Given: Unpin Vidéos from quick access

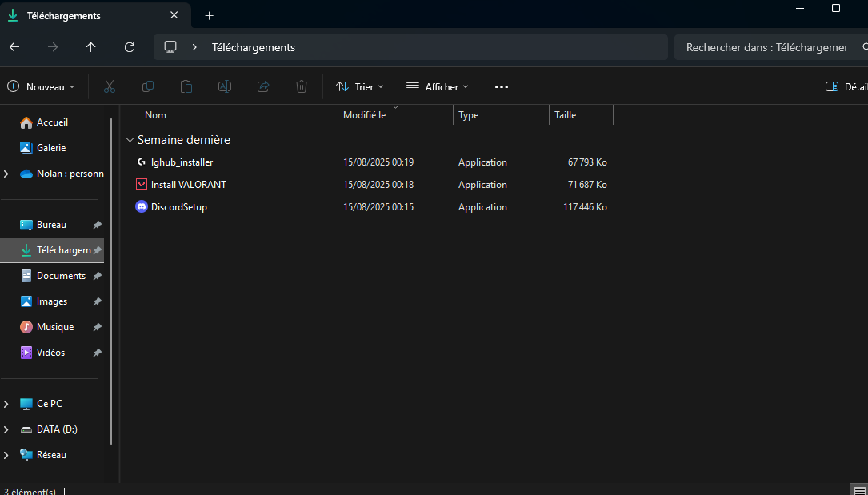Looking at the screenshot, I should click(x=98, y=353).
